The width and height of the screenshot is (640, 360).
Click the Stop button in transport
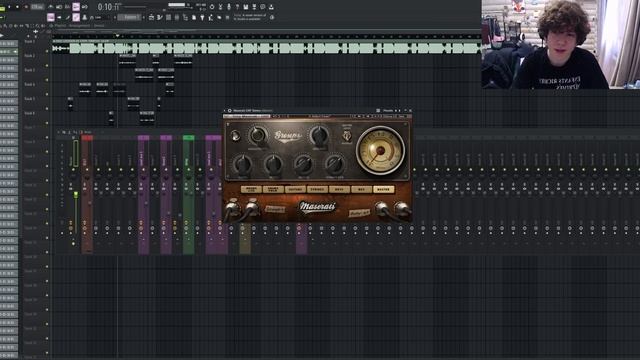(x=18, y=7)
